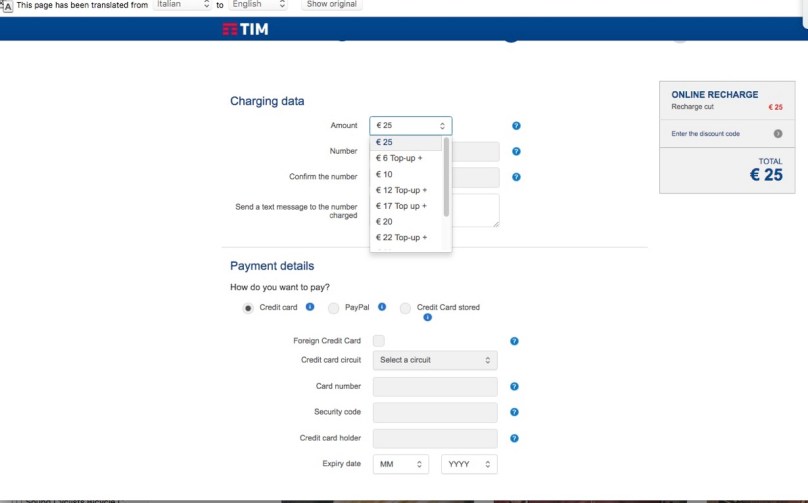Open expiry year YYYY dropdown
This screenshot has height=503, width=808.
click(x=469, y=464)
